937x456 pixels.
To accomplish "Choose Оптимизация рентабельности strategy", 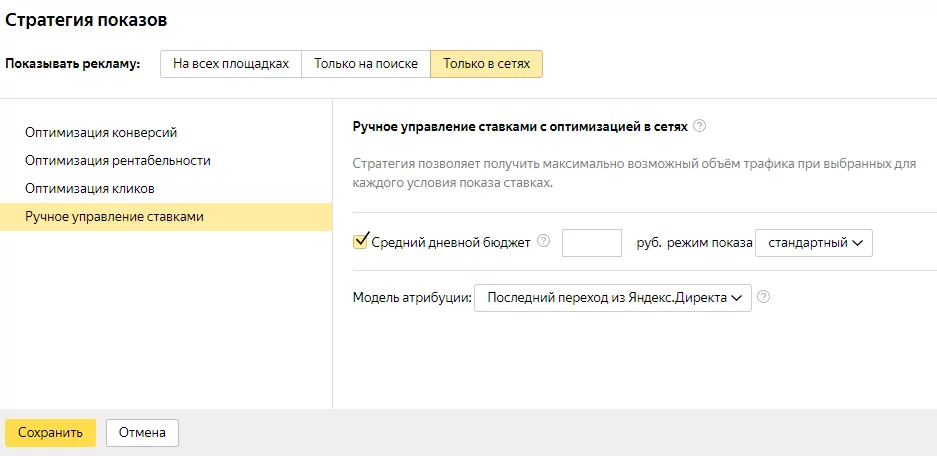I will [166, 161].
